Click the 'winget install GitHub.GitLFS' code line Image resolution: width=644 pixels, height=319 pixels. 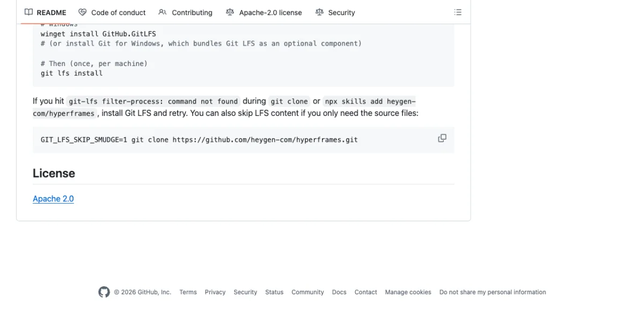click(98, 33)
